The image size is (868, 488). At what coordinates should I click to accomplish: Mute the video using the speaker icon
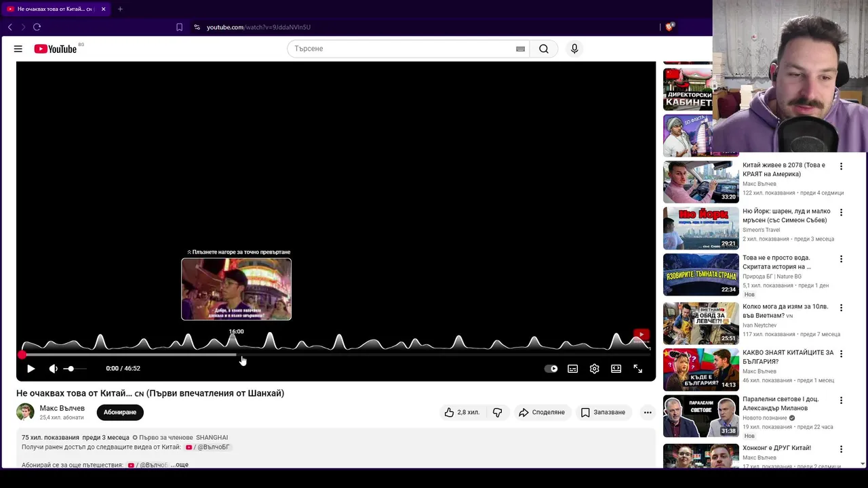click(54, 369)
